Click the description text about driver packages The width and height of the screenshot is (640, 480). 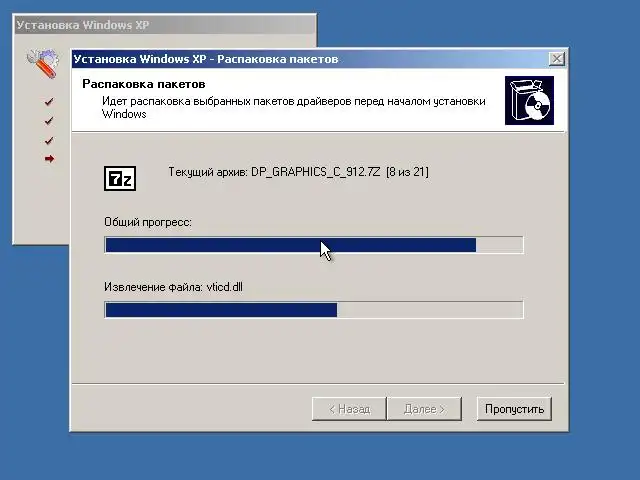coord(293,107)
